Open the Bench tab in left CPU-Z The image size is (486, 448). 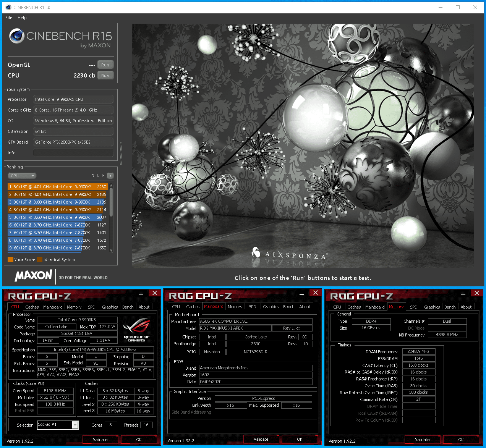pos(128,307)
